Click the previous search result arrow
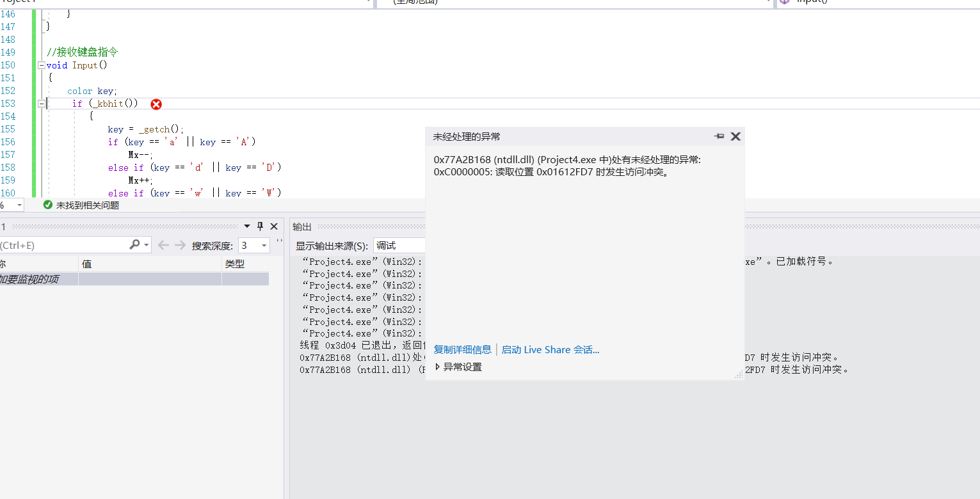Viewport: 980px width, 499px height. point(163,245)
